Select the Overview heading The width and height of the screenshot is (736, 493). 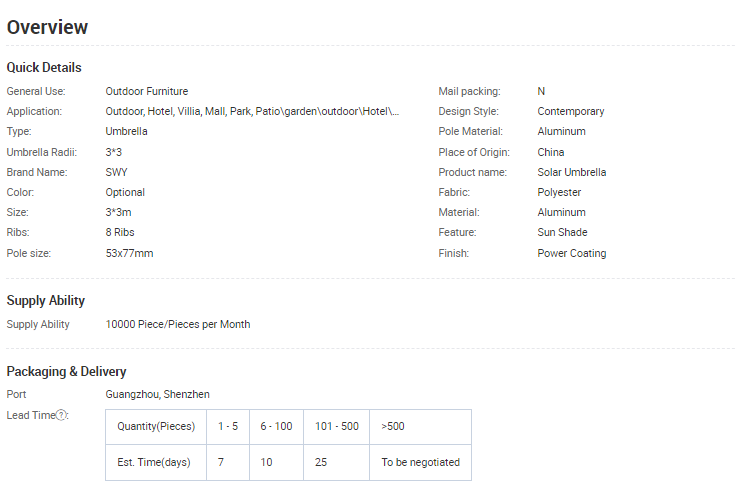47,27
